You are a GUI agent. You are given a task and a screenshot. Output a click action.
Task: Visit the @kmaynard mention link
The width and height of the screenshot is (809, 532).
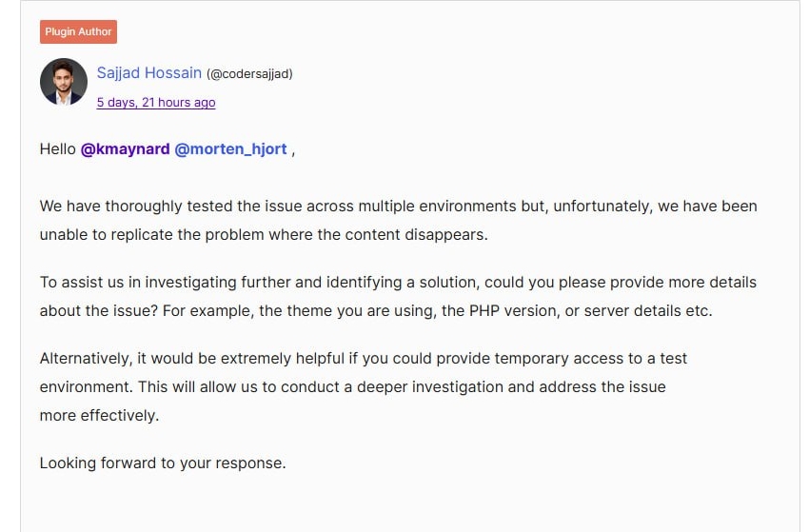(x=126, y=149)
